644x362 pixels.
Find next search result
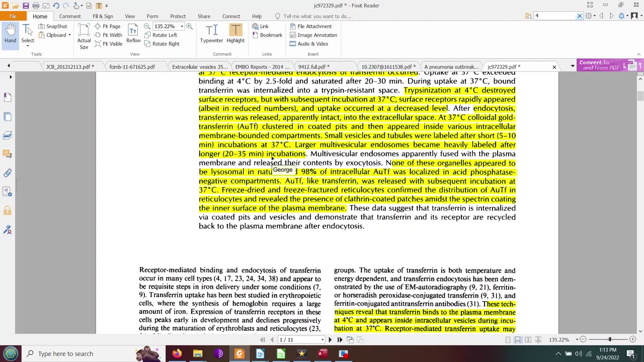(612, 16)
